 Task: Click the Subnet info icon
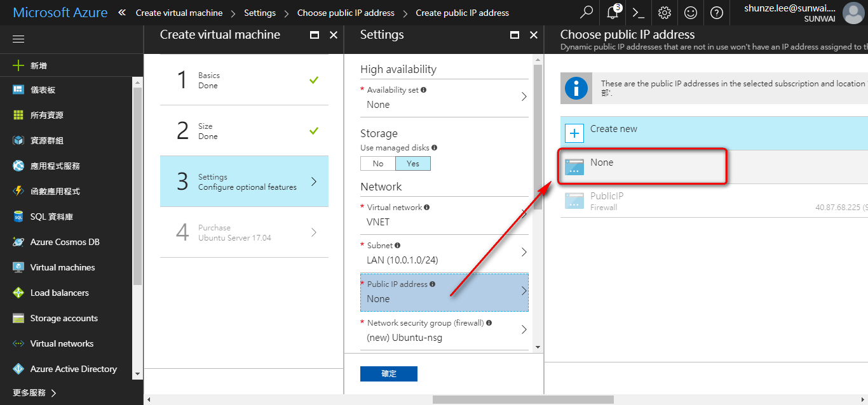[x=397, y=245]
